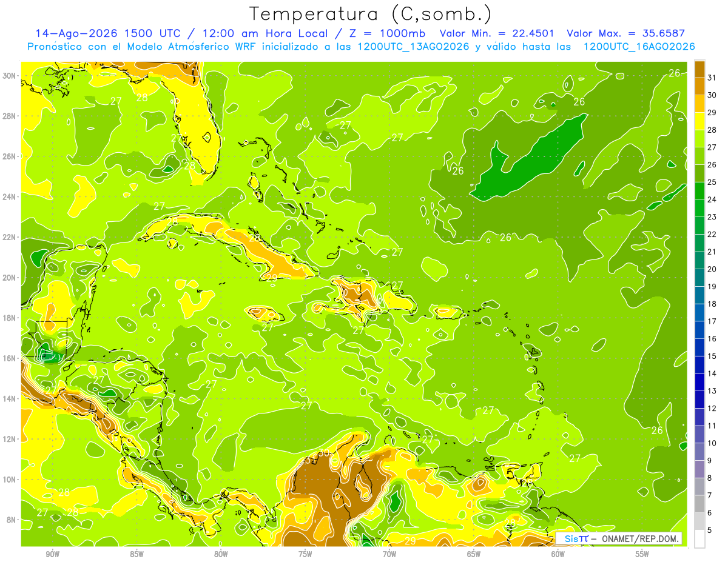
Task: Click legend scale label 10
Action: click(x=712, y=443)
